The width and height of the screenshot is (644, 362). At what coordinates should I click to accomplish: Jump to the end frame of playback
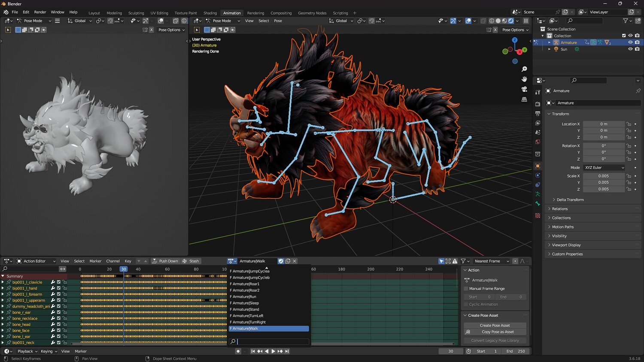(x=287, y=351)
